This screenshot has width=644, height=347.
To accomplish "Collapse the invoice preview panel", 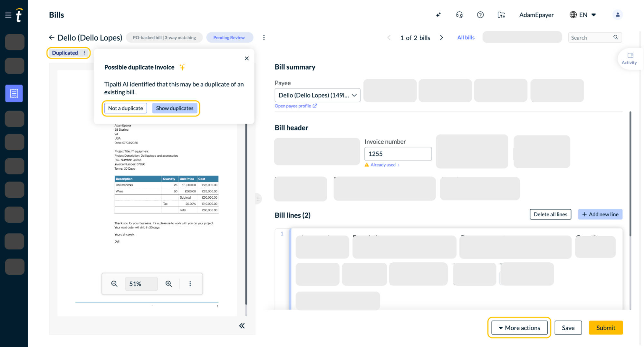I will tap(242, 326).
